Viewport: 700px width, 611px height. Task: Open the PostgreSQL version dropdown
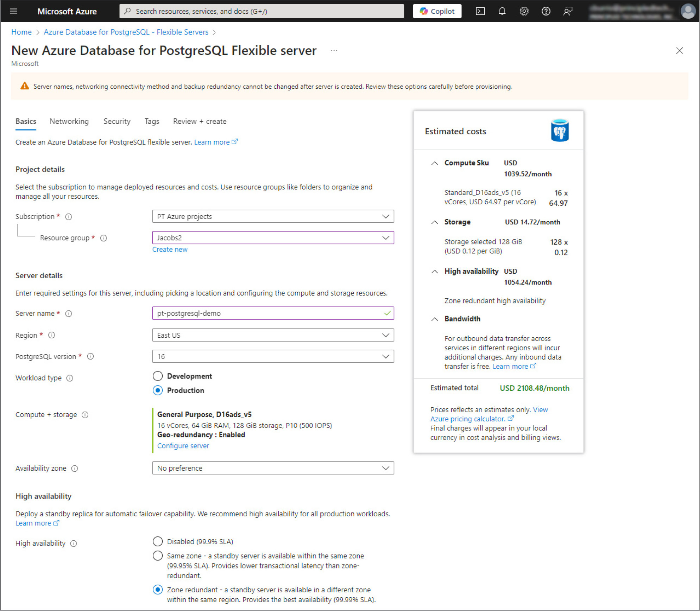point(273,357)
